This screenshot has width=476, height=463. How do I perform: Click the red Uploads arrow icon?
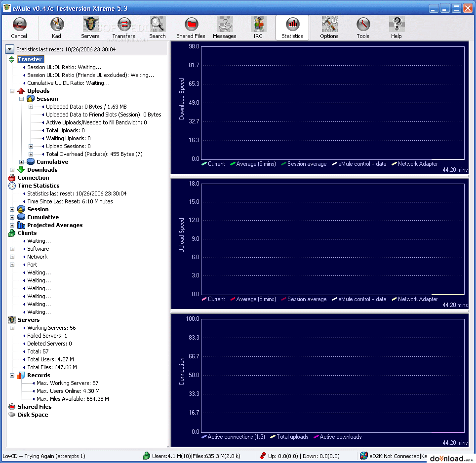pos(21,91)
